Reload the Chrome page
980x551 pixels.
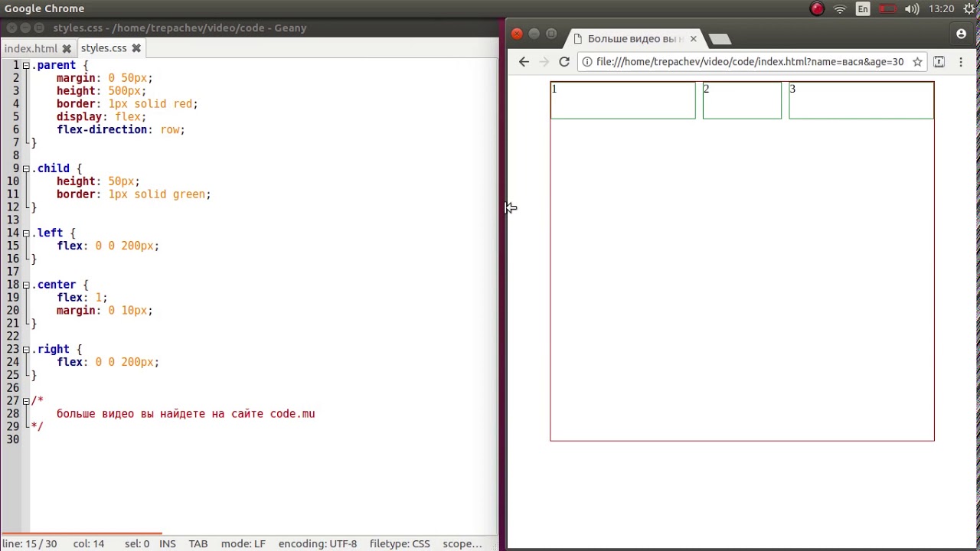(564, 62)
